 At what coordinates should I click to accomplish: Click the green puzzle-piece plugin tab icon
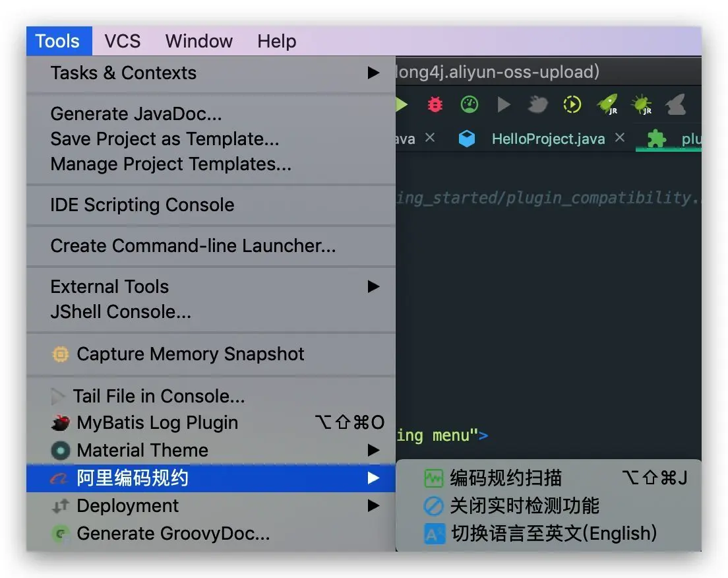656,139
